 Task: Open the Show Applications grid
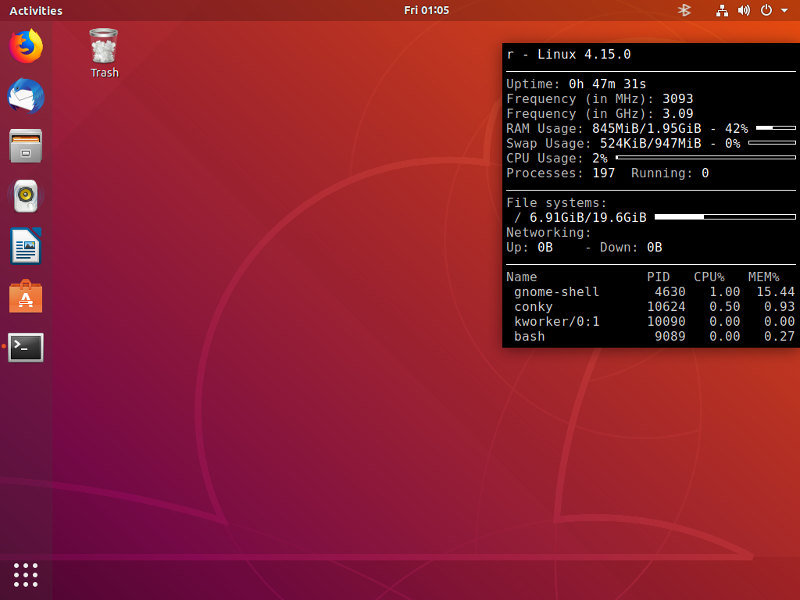click(x=26, y=574)
